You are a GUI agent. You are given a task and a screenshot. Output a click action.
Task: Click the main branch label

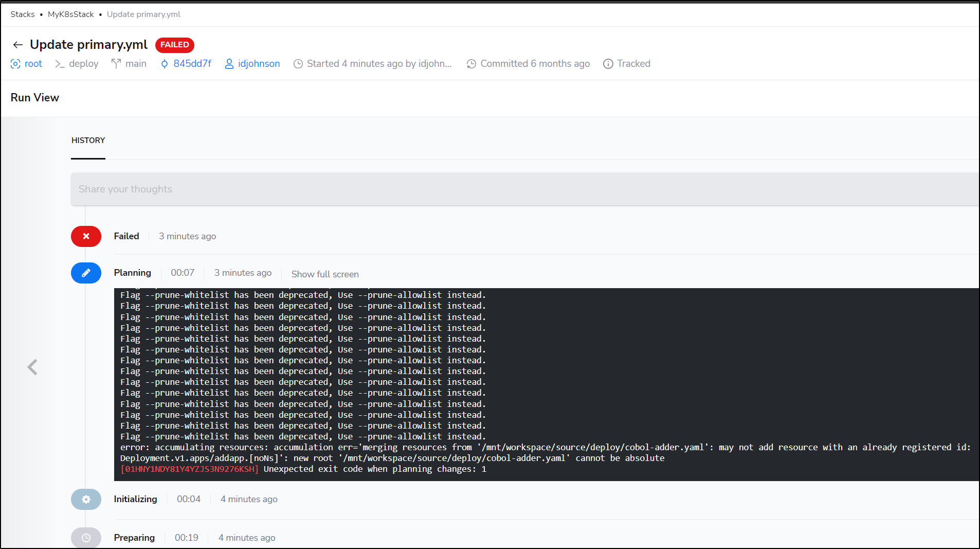tap(136, 64)
